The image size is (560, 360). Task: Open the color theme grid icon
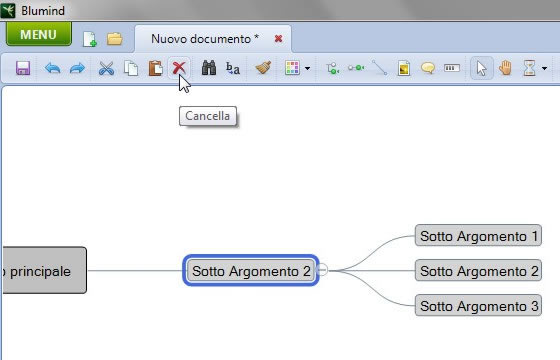292,68
